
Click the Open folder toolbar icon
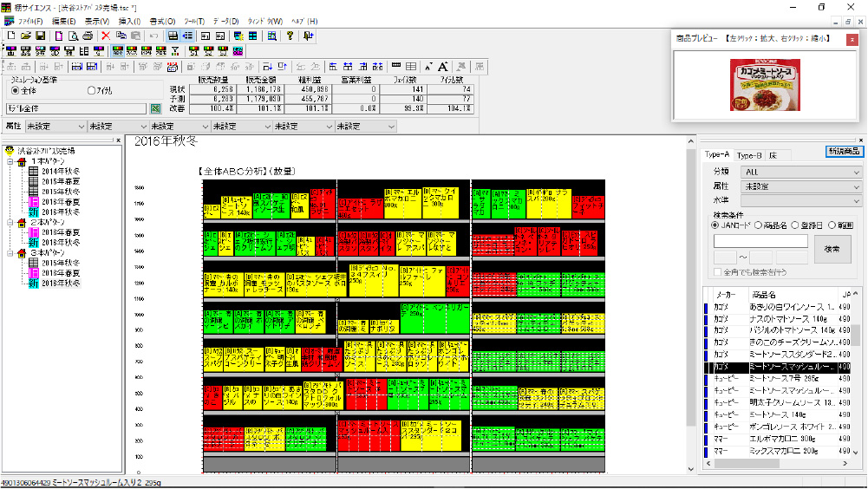pos(25,36)
